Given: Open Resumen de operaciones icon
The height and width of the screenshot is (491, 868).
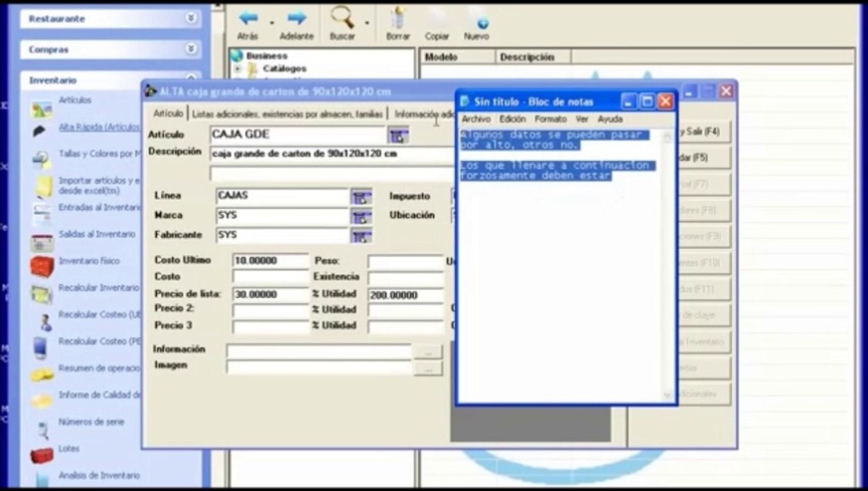Looking at the screenshot, I should 42,374.
